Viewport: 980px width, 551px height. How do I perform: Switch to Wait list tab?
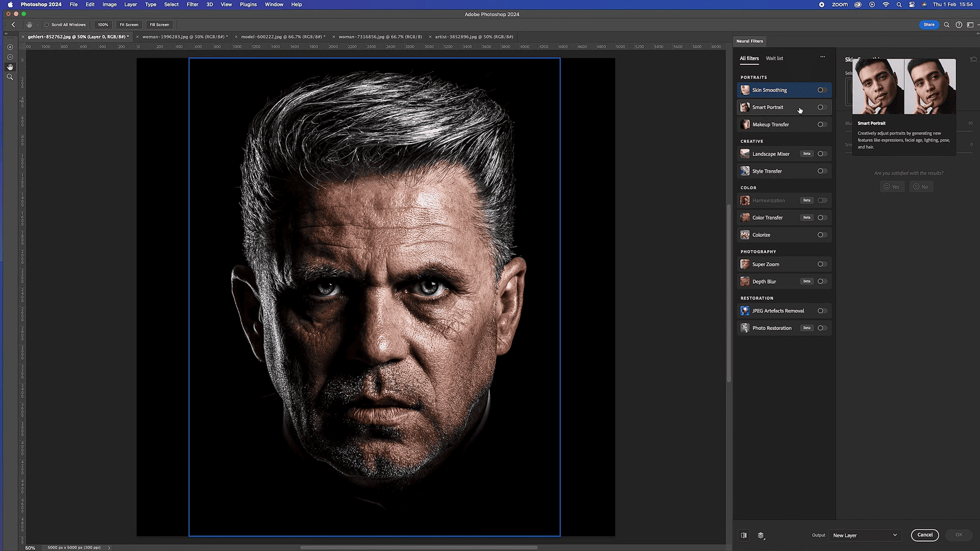click(x=774, y=59)
